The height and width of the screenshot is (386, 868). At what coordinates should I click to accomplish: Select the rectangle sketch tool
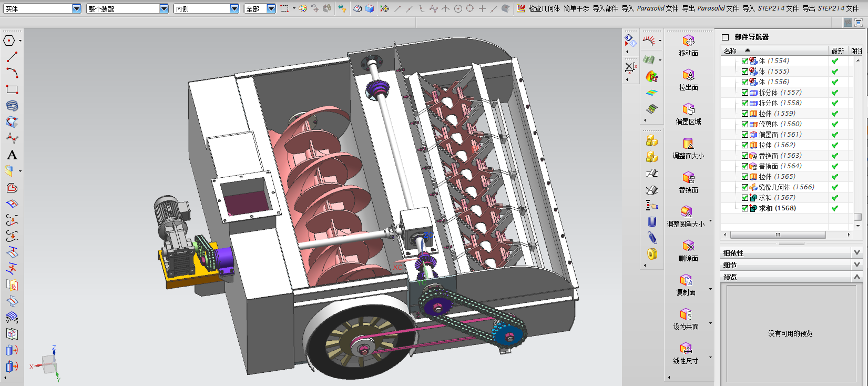click(x=12, y=89)
